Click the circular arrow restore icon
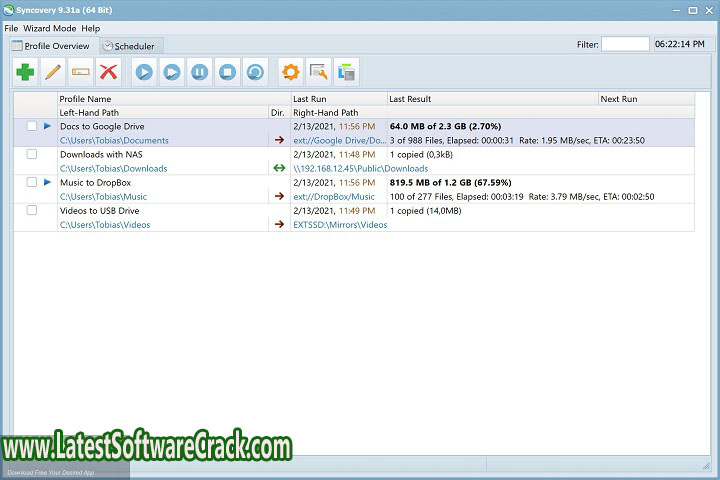The width and height of the screenshot is (720, 480). [256, 72]
